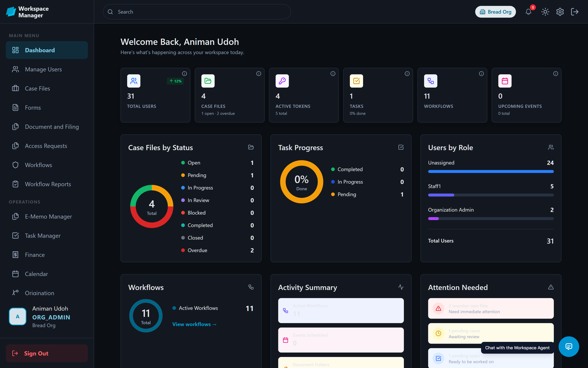Click info icon on Case Files card

coord(259,73)
